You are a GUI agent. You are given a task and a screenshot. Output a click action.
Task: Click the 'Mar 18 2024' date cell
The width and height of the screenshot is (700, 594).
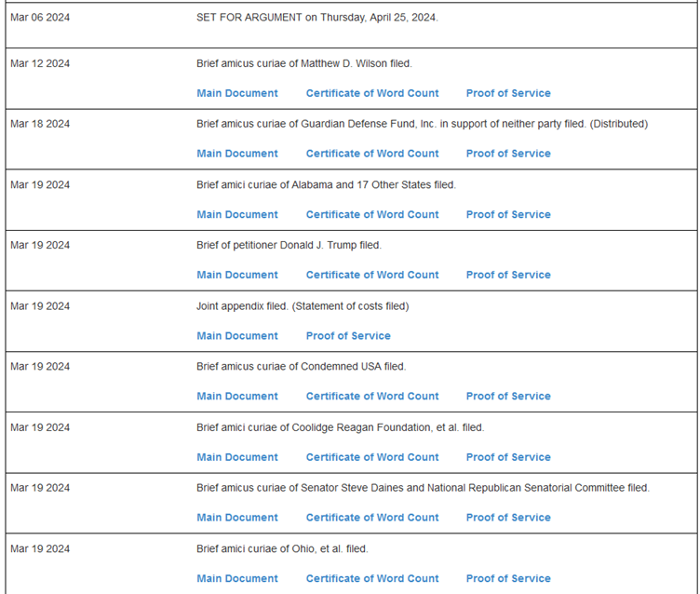click(x=40, y=124)
